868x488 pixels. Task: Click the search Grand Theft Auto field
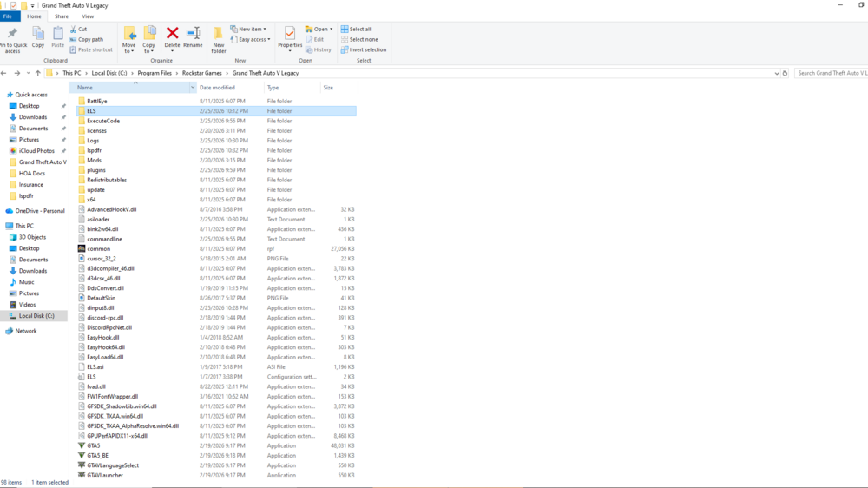[831, 73]
